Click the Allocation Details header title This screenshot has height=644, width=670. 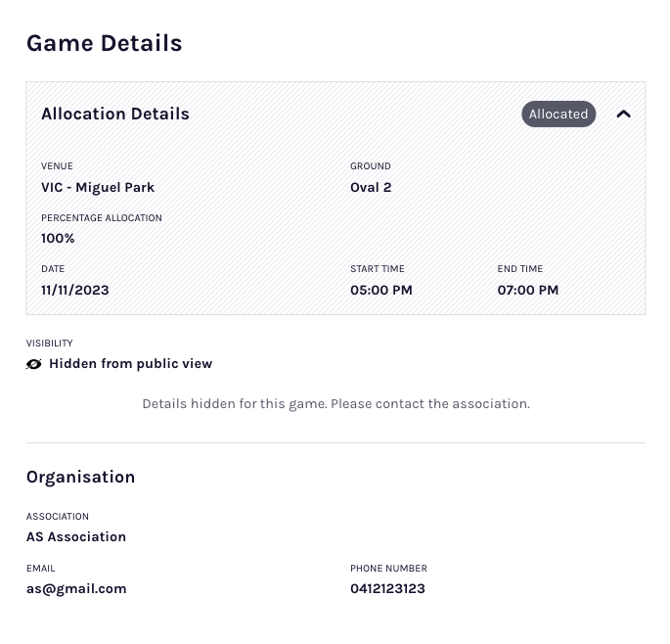(x=115, y=115)
